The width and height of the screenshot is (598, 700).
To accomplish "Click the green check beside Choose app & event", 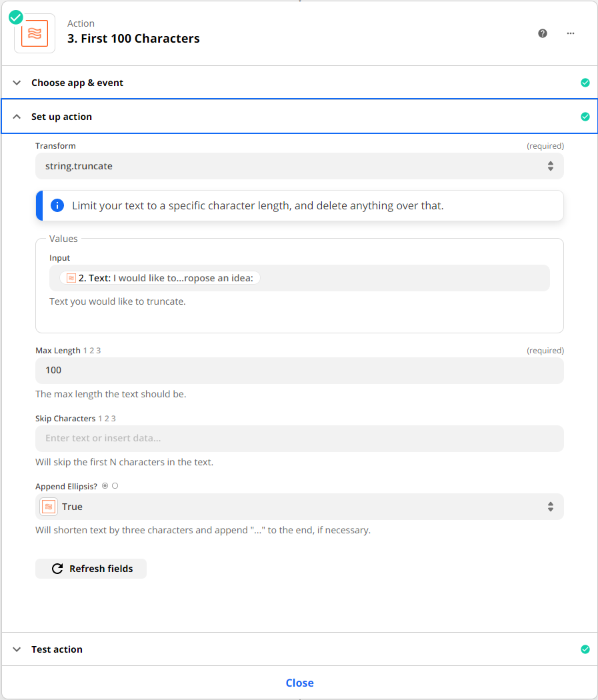I will (585, 83).
